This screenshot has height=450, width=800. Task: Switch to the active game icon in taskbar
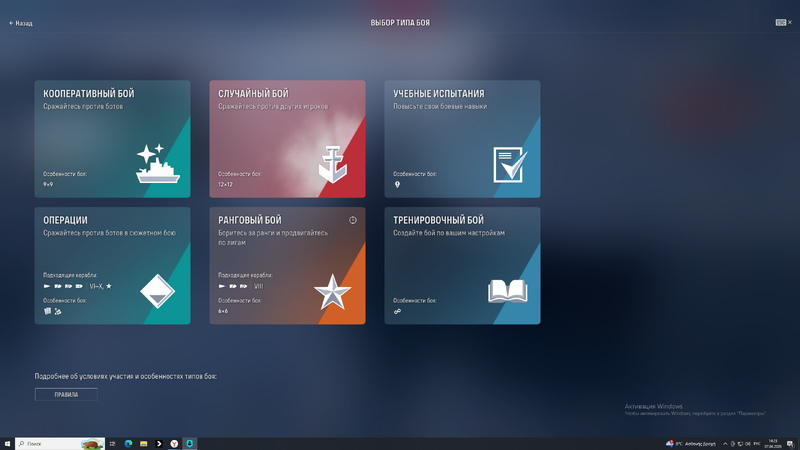[189, 444]
